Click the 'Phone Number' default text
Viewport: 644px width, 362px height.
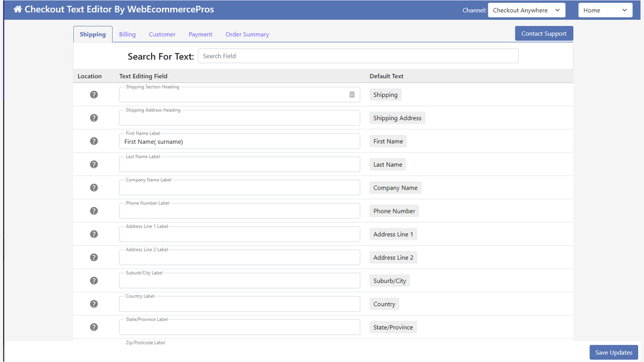click(x=394, y=211)
